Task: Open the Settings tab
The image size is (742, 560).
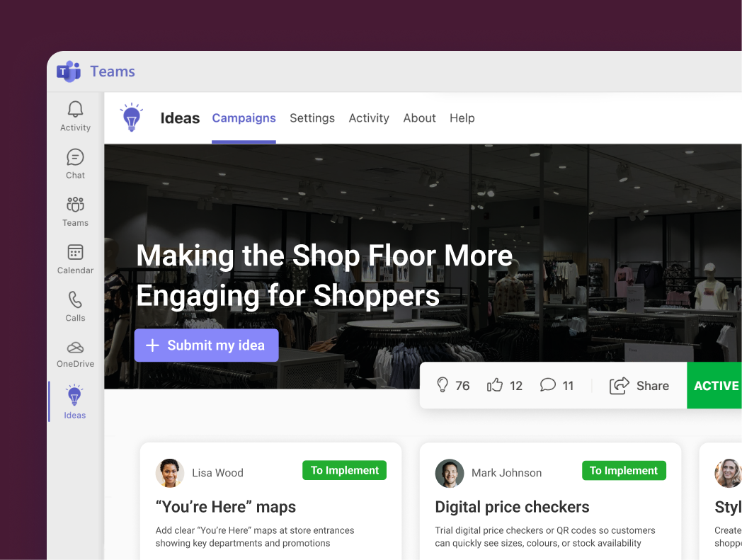Action: point(312,118)
